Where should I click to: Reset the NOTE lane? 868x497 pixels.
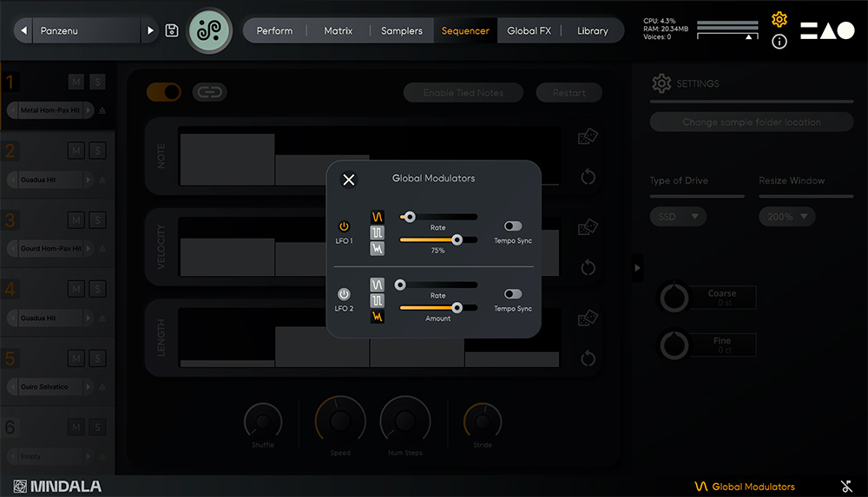pos(588,177)
